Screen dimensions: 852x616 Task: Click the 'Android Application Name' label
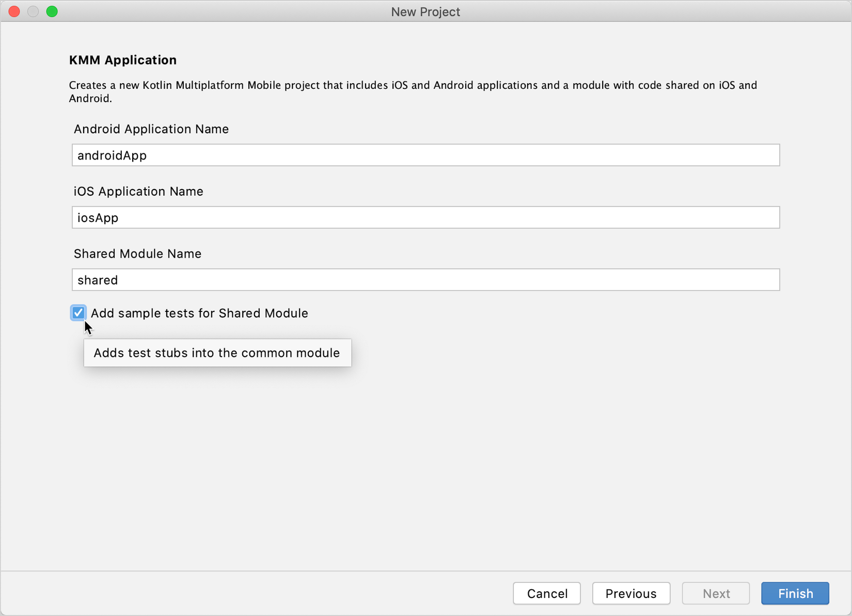pyautogui.click(x=151, y=129)
